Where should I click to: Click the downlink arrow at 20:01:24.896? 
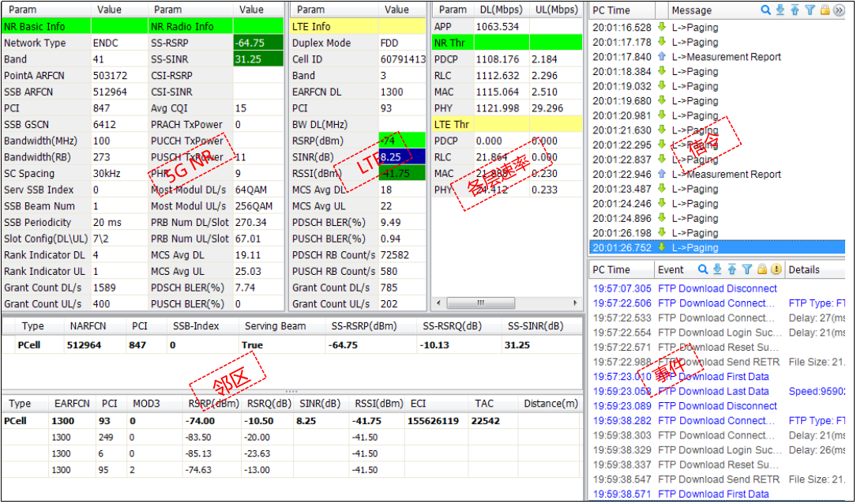[x=663, y=218]
